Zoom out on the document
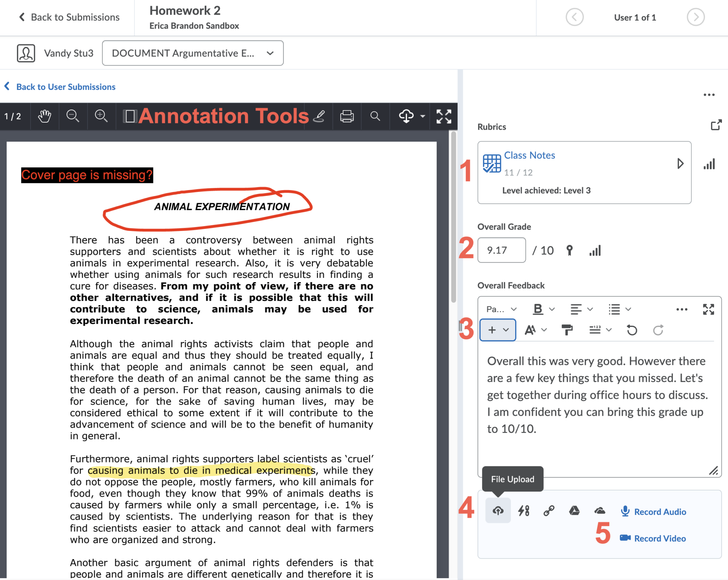The height and width of the screenshot is (580, 728). (73, 116)
